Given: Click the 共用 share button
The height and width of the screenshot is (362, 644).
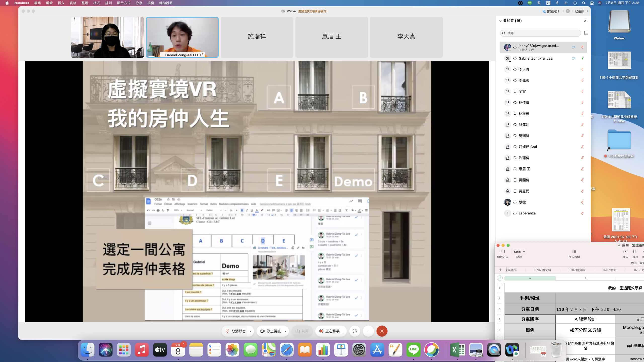Looking at the screenshot, I should pyautogui.click(x=302, y=331).
